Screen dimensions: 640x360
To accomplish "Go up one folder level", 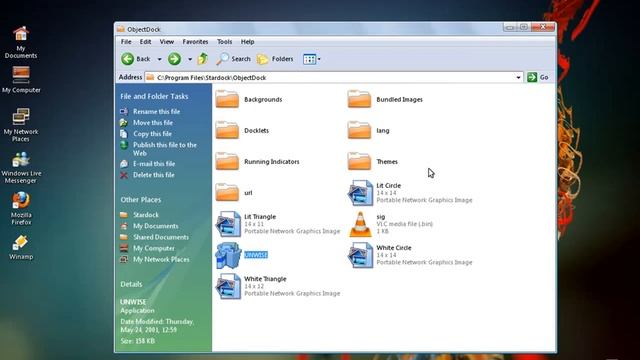I will click(x=203, y=59).
